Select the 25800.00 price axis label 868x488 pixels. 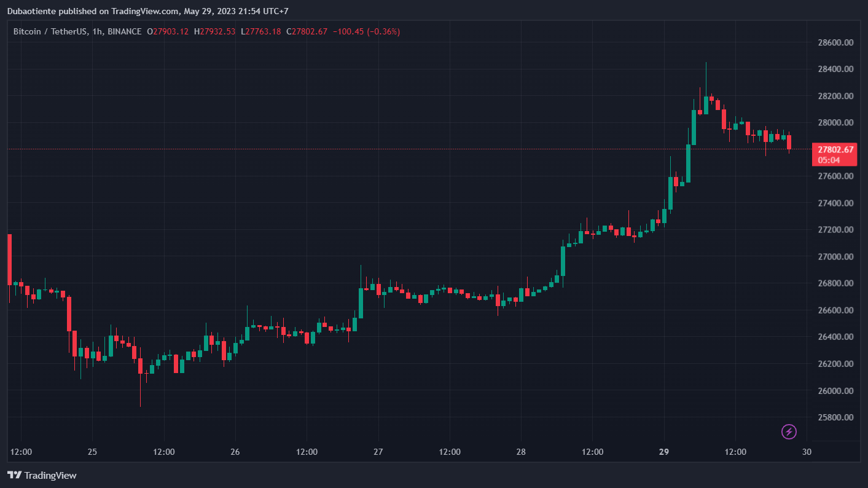[x=834, y=418]
